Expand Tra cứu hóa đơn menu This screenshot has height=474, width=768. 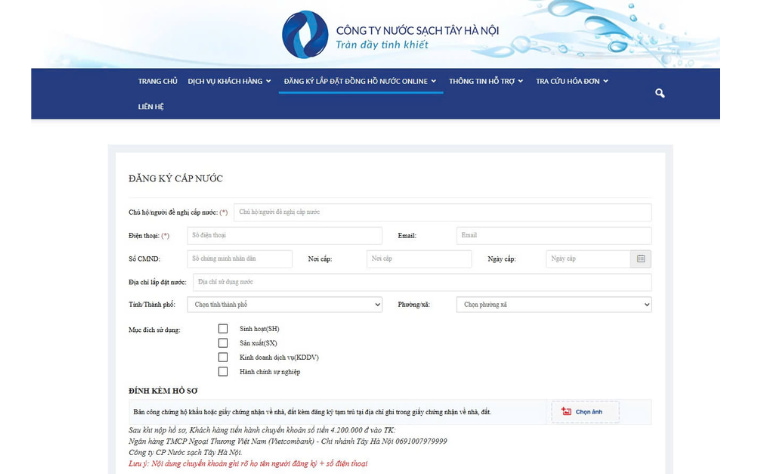coord(572,81)
